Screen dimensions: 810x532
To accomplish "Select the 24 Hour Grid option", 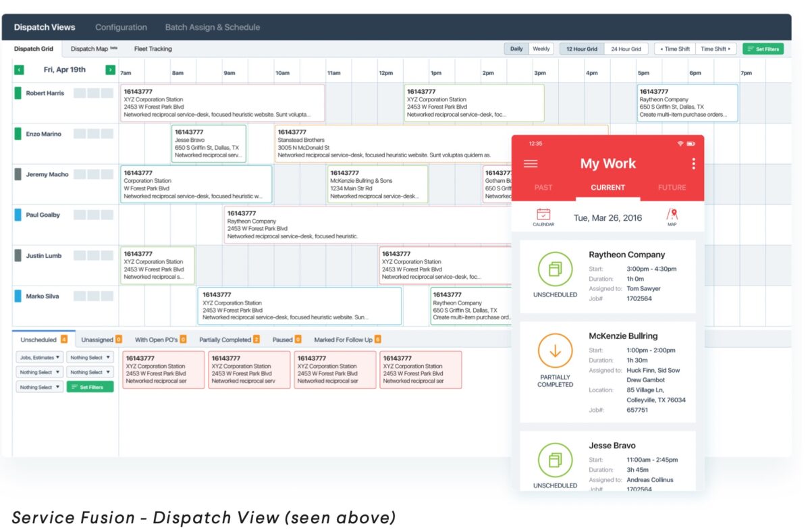I will click(x=626, y=49).
